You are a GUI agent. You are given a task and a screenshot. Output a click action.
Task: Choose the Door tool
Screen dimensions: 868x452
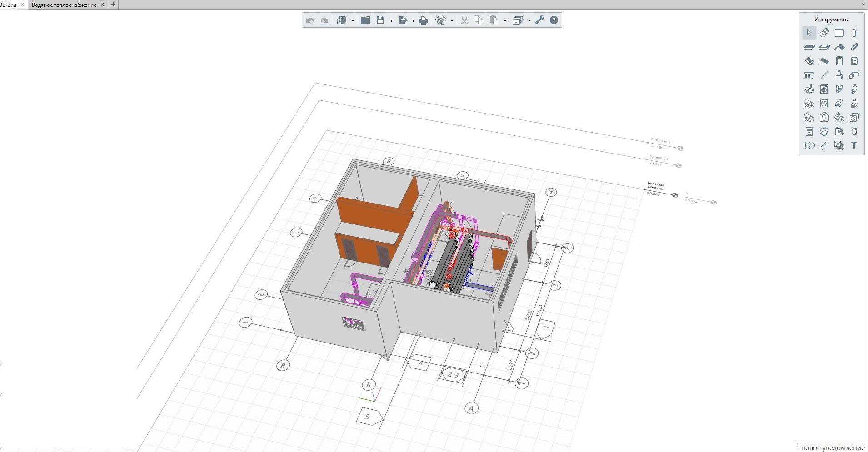[x=839, y=61]
